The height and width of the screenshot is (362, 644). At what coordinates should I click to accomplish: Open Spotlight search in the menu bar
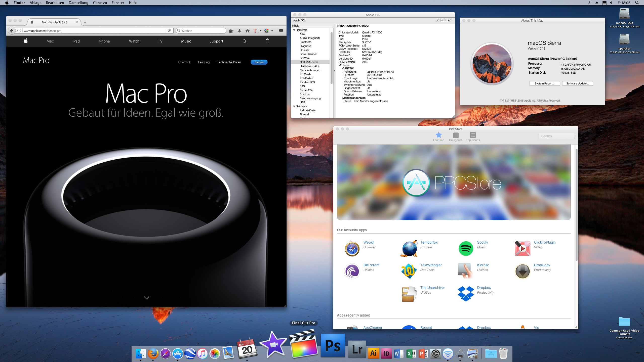637,3
